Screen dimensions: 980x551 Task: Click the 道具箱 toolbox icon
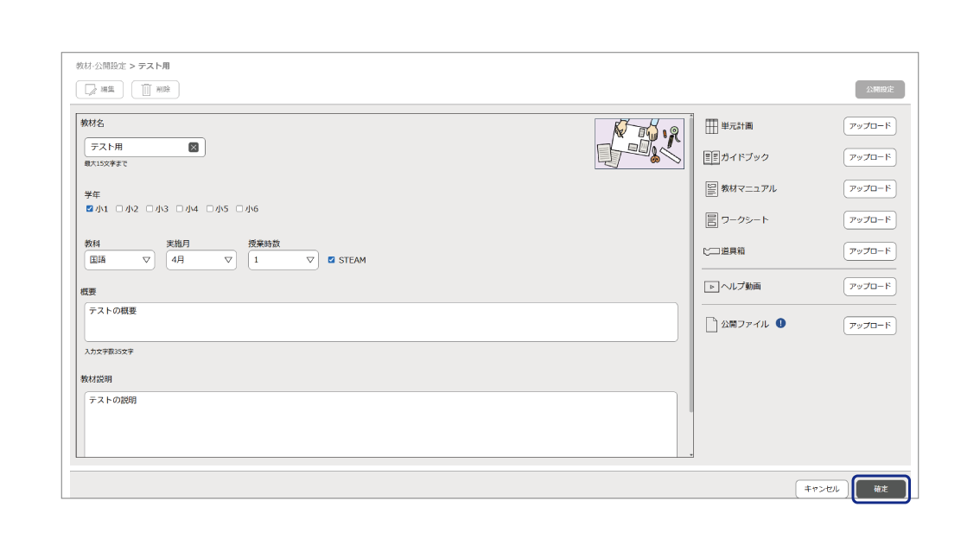click(711, 251)
